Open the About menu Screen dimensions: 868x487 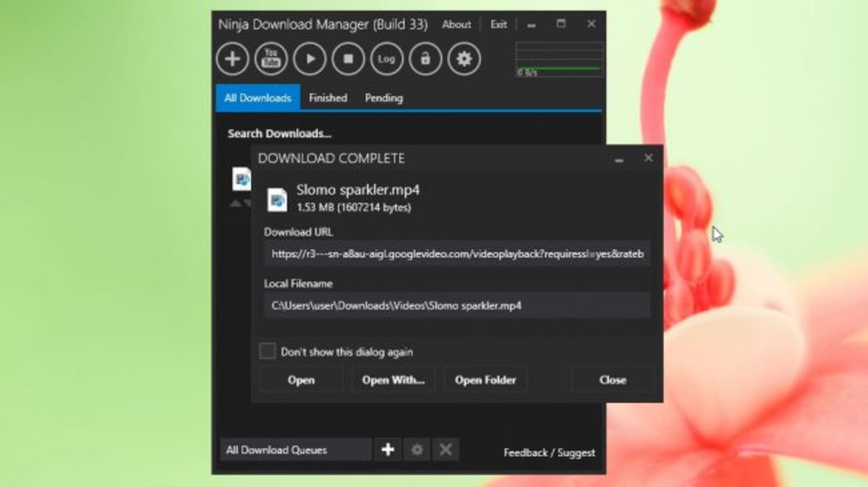pos(456,25)
